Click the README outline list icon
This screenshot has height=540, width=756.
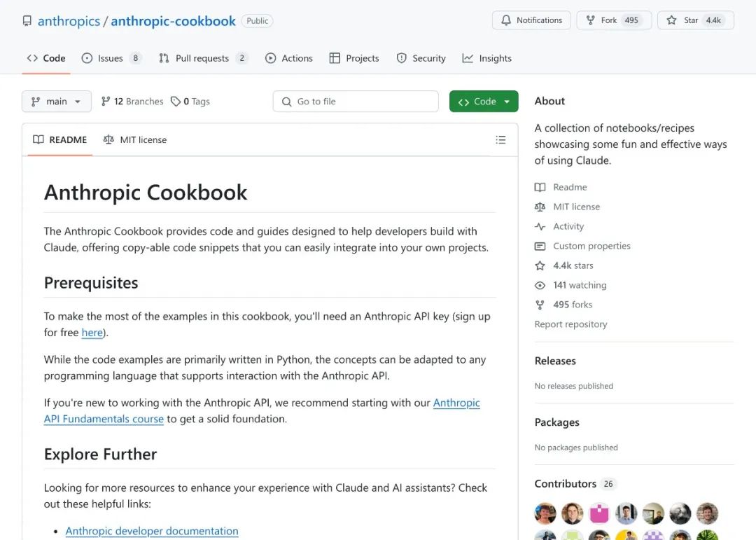[x=500, y=140]
